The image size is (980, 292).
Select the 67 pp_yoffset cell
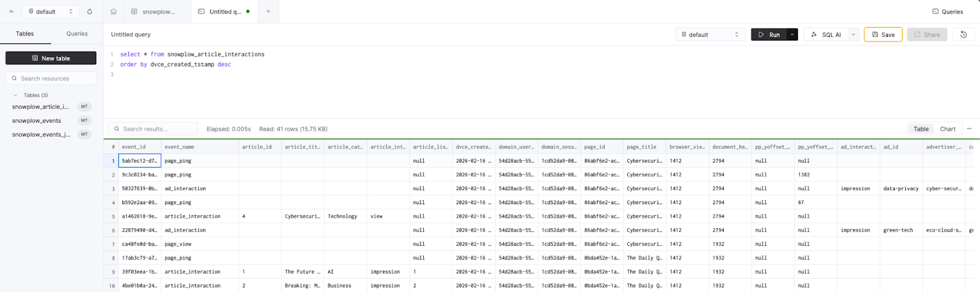click(815, 202)
